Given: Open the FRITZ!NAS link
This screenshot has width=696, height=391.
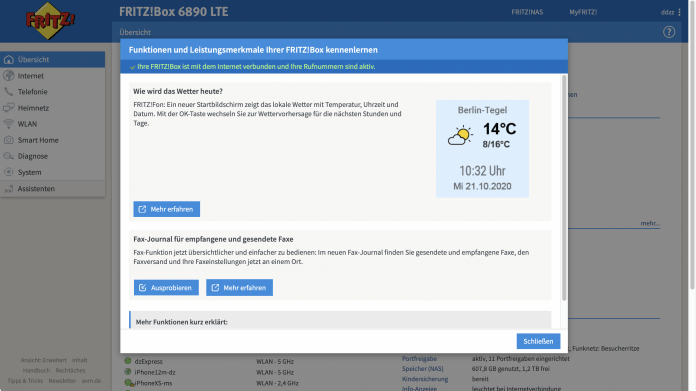Looking at the screenshot, I should pos(527,12).
